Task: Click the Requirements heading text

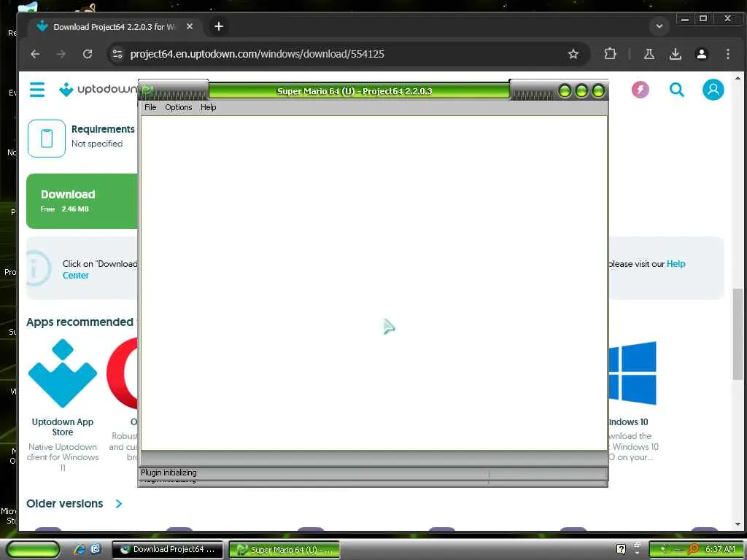Action: point(103,129)
